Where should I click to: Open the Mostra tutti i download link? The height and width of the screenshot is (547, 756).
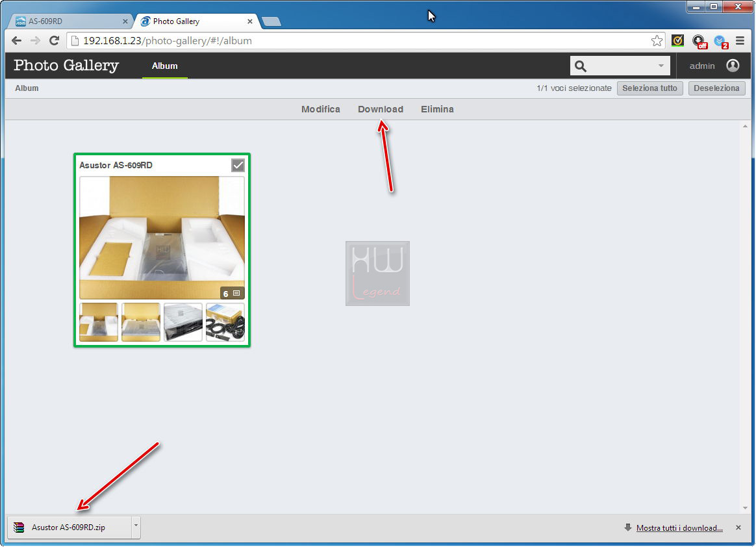(679, 528)
